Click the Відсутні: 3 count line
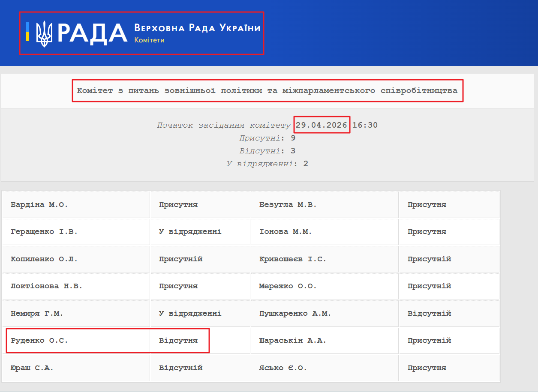The image size is (538, 392). (267, 151)
